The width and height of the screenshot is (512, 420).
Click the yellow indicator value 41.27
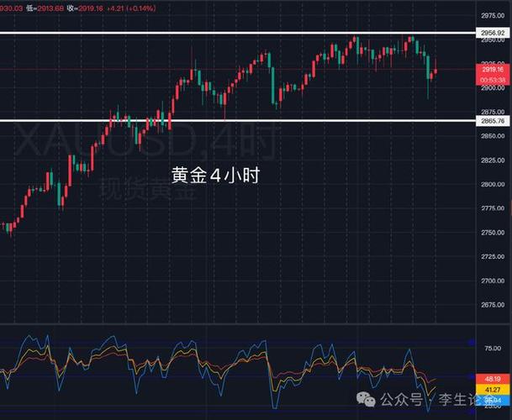coord(493,390)
